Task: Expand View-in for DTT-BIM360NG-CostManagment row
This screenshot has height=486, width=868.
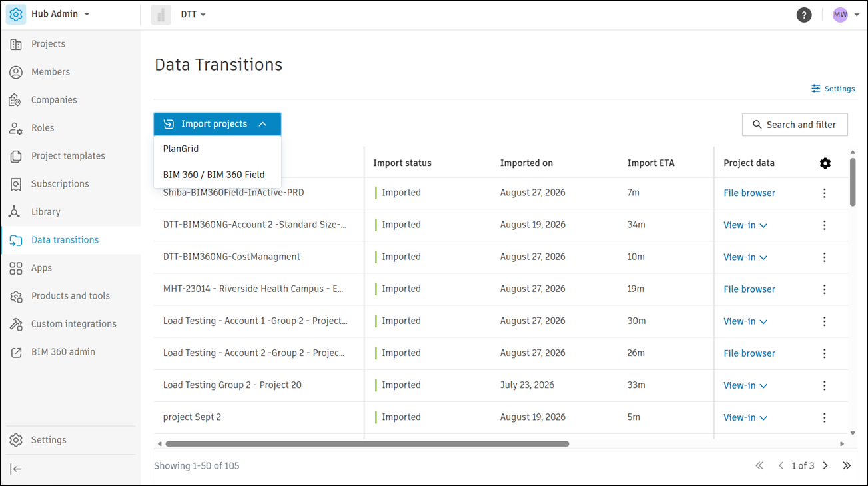Action: coord(745,257)
